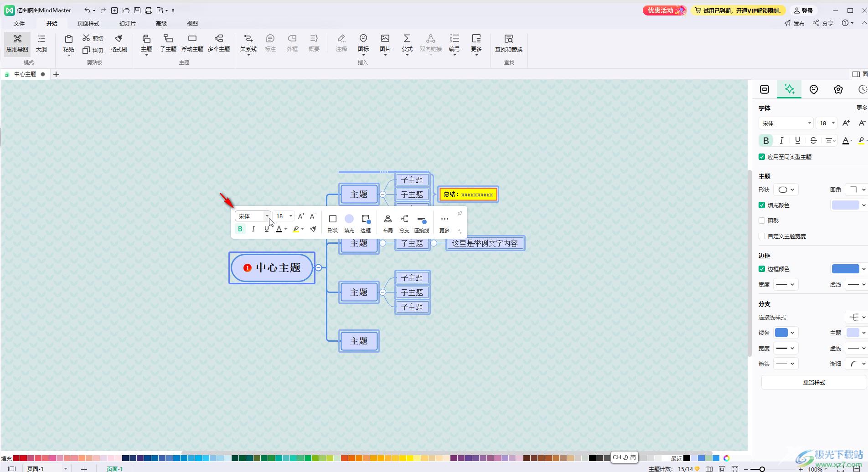The image size is (868, 472).
Task: Open the 页面-1 page dropdown at bottom
Action: coord(66,468)
